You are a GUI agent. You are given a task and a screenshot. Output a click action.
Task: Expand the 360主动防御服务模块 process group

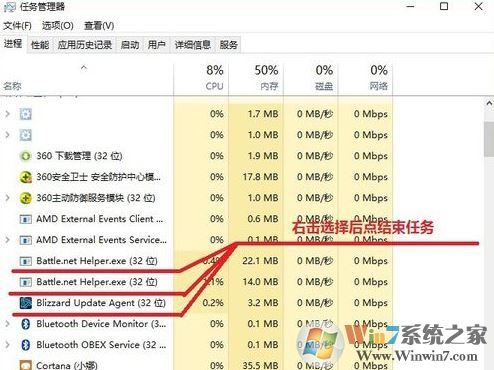tap(8, 198)
